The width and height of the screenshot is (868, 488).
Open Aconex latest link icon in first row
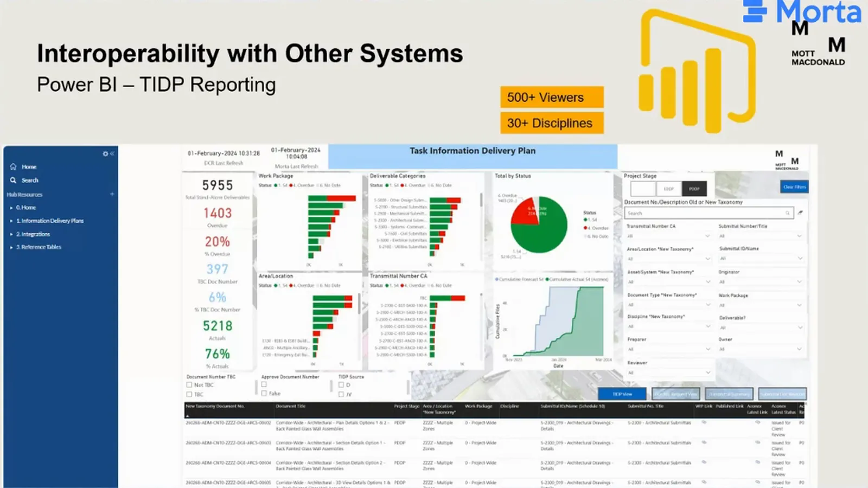point(757,422)
